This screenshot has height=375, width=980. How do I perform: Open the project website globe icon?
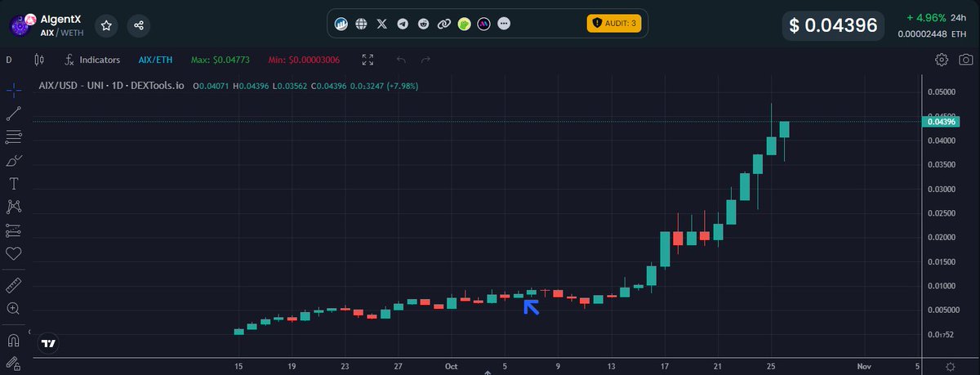coord(362,24)
